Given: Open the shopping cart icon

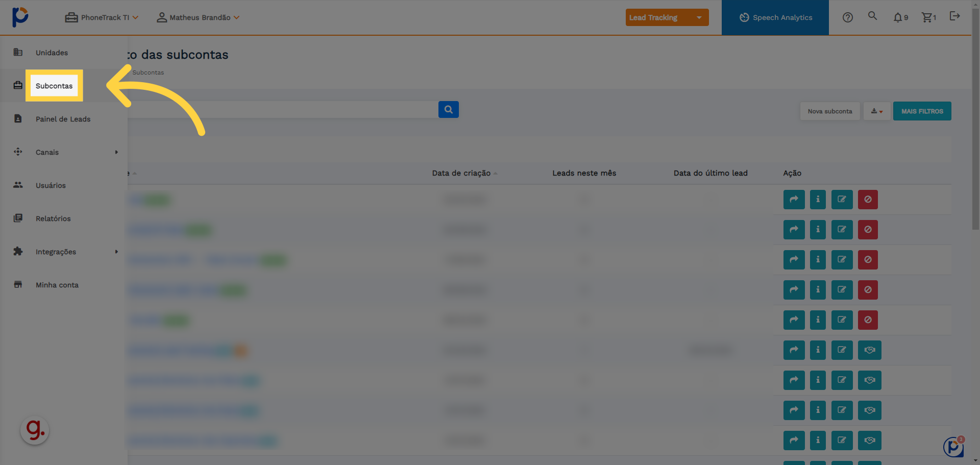Looking at the screenshot, I should [928, 17].
